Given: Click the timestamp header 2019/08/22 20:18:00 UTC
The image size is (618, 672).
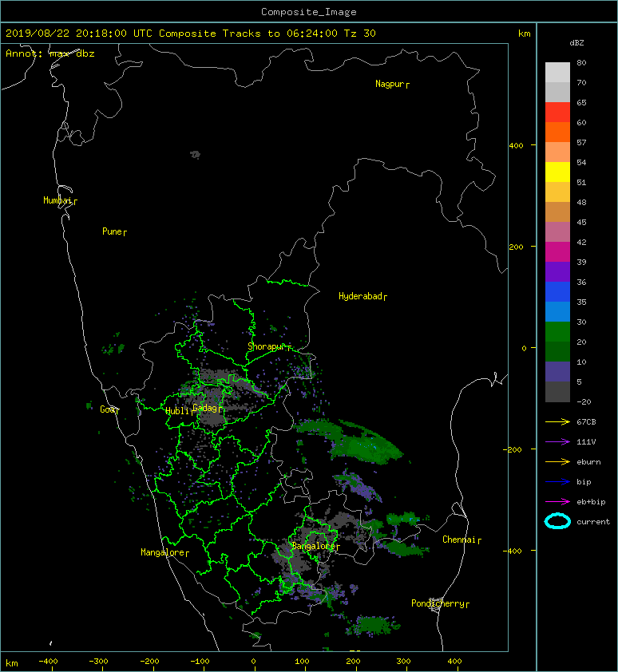Looking at the screenshot, I should (x=79, y=34).
